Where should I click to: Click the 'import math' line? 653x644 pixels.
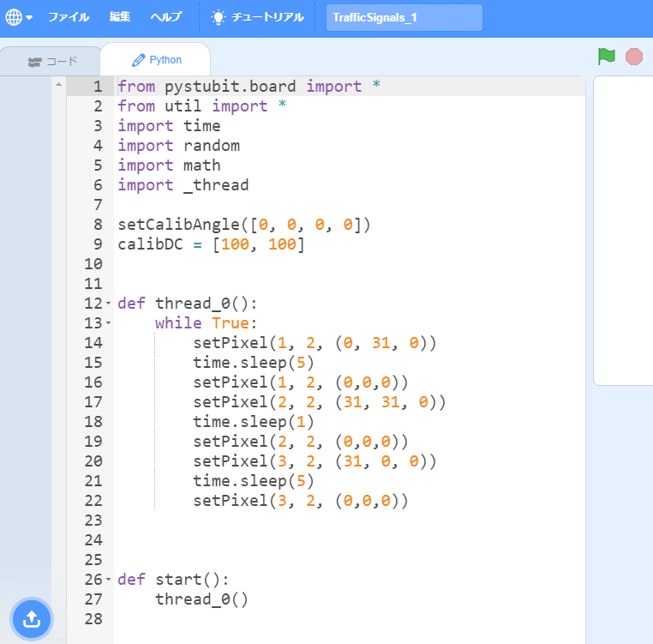(x=169, y=165)
